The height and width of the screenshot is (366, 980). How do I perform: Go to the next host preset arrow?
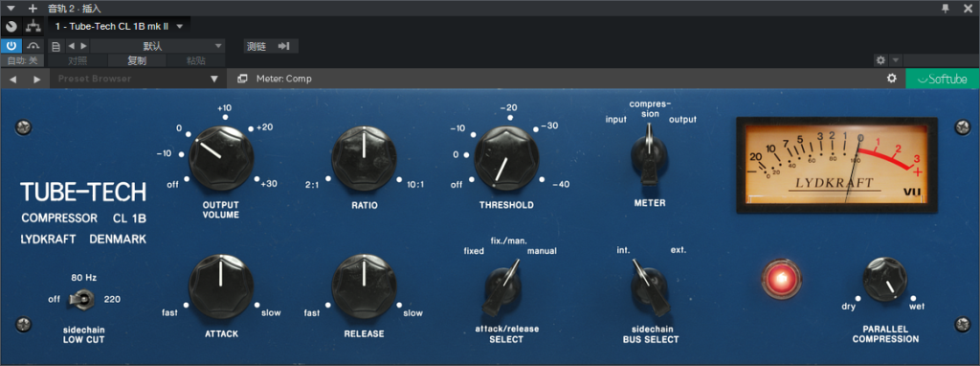point(84,46)
